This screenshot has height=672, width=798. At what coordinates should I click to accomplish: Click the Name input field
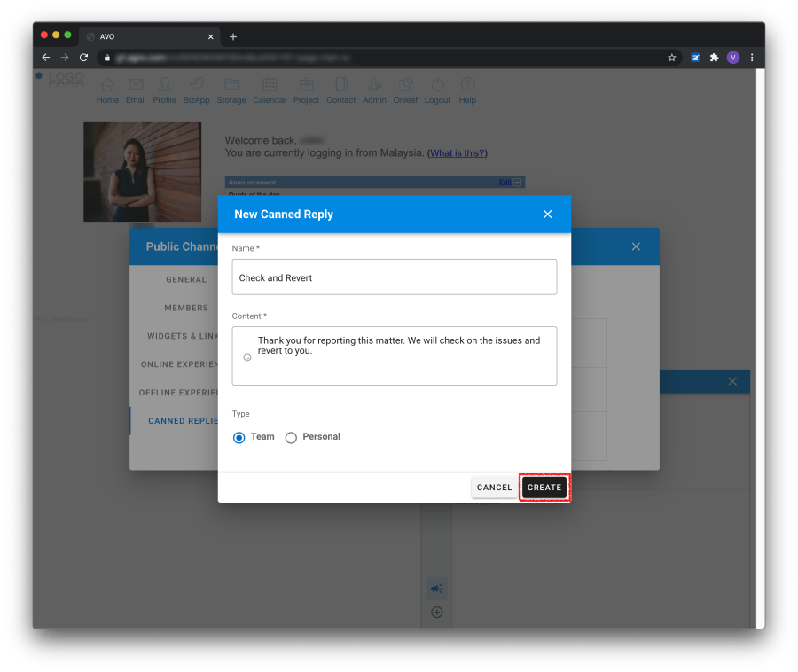point(395,277)
